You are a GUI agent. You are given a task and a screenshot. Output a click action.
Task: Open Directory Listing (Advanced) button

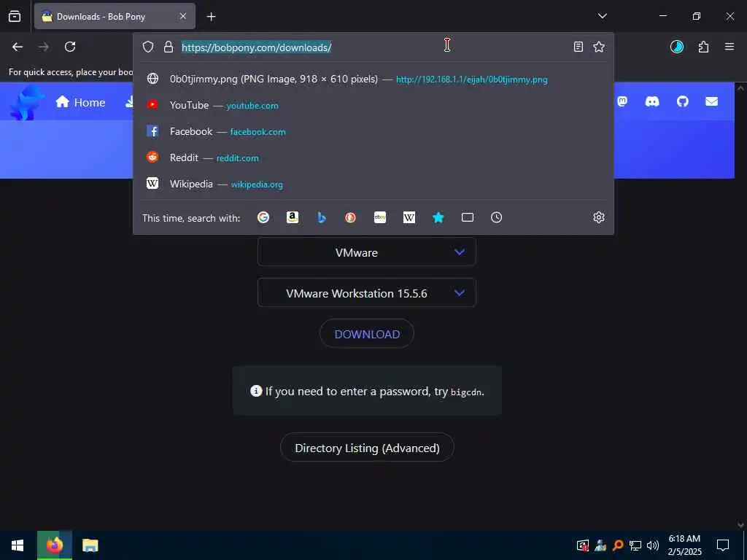(x=367, y=448)
